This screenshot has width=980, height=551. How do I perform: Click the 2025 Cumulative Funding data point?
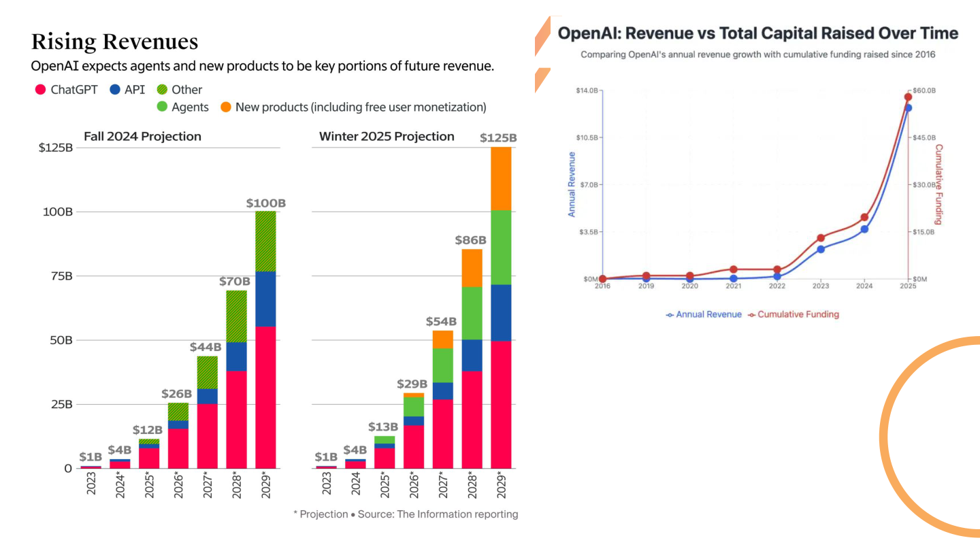pos(908,97)
